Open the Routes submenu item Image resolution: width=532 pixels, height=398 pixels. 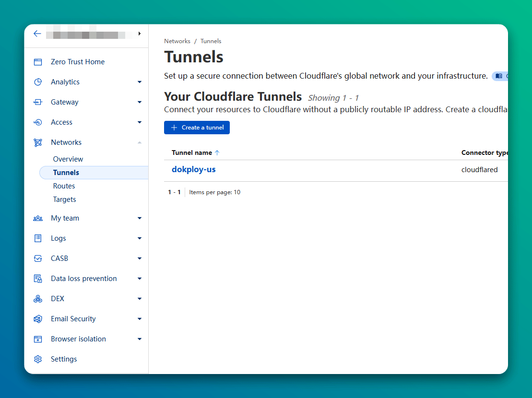pyautogui.click(x=64, y=186)
